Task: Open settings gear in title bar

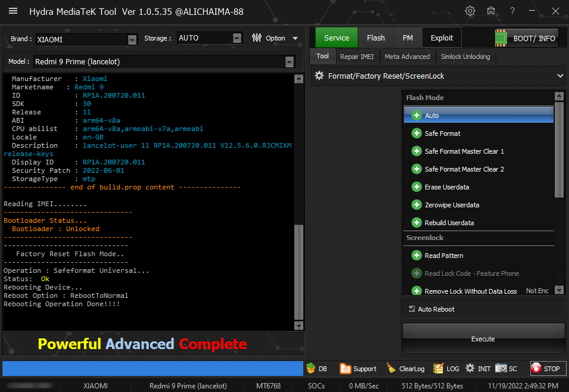Action: [470, 11]
